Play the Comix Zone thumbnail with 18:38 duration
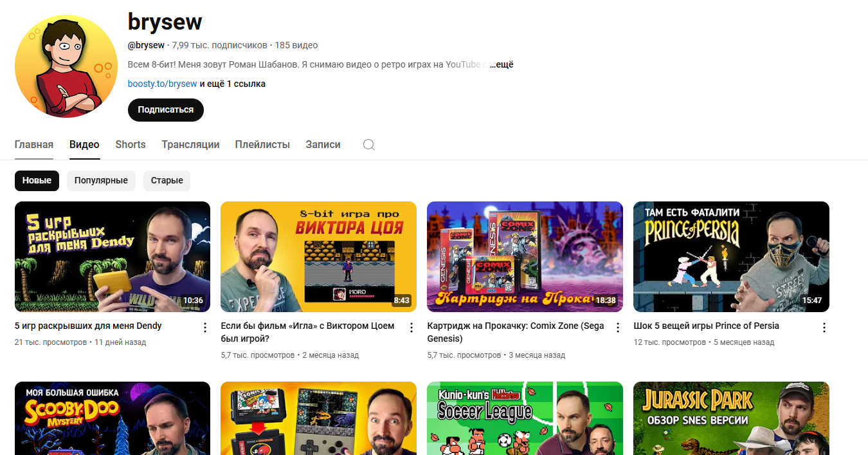Screen dimensions: 868x455 (x=525, y=257)
